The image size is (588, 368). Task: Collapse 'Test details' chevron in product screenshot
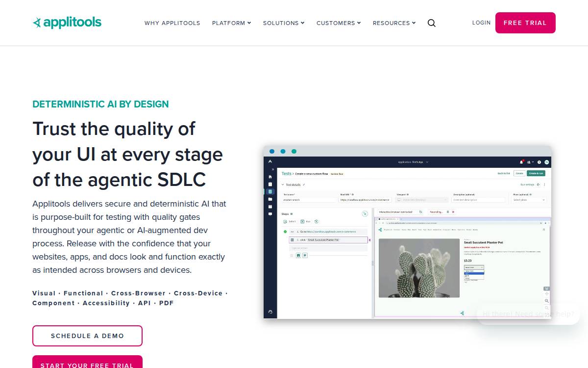point(283,184)
